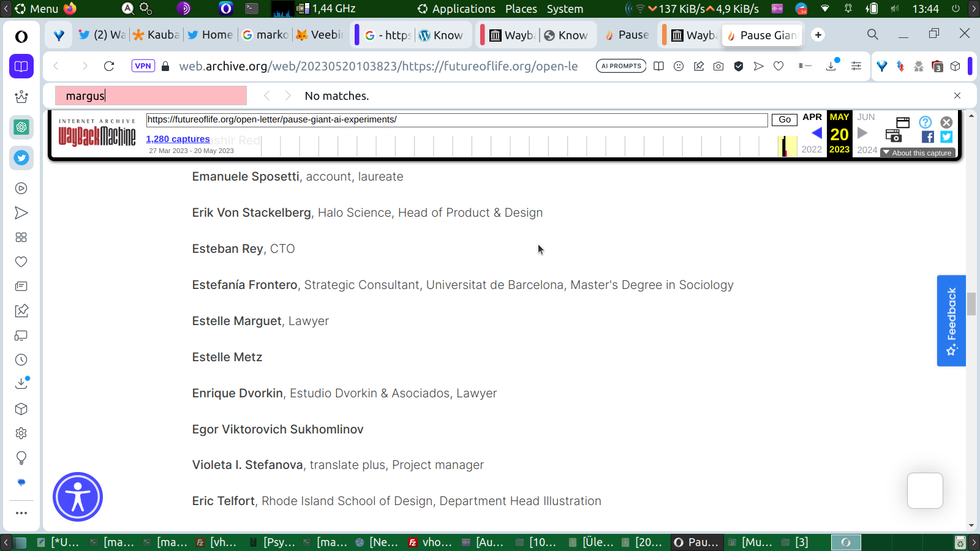
Task: Open the toolbar downloads icon
Action: click(x=831, y=66)
